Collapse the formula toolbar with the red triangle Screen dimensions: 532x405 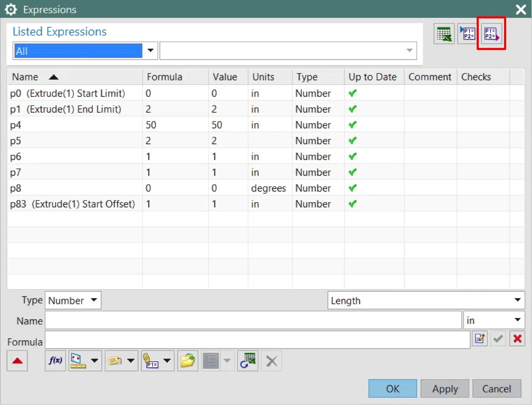(x=16, y=361)
